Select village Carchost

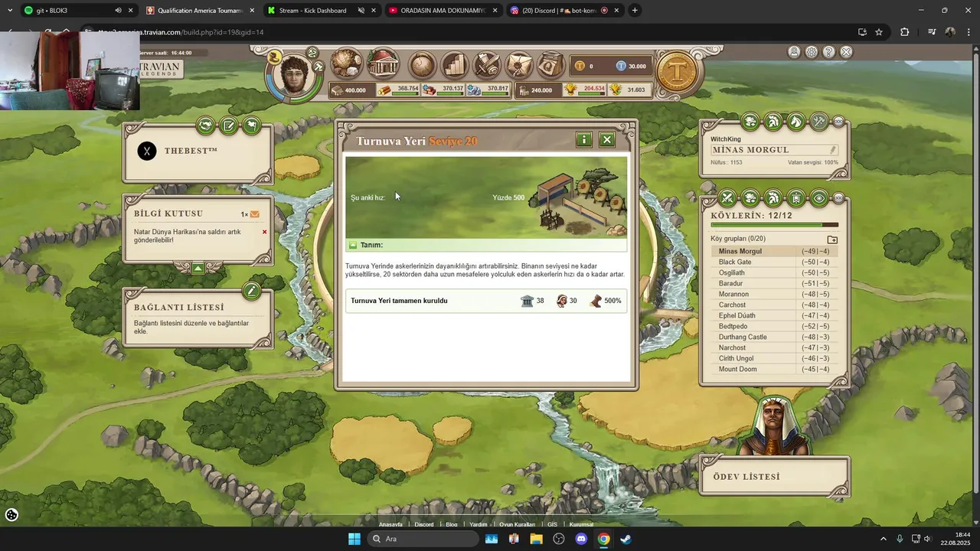[732, 305]
